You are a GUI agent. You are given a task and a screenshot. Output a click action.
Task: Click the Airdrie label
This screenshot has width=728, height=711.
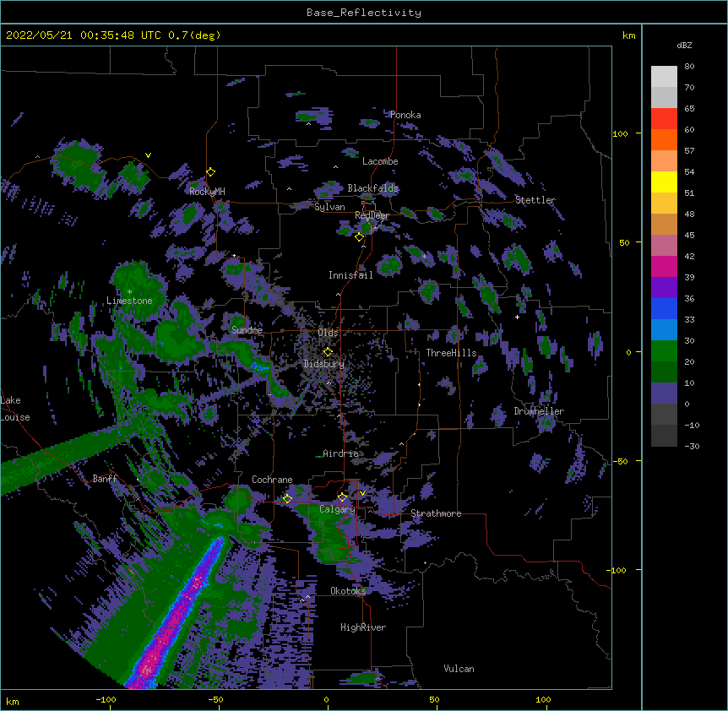coord(340,453)
